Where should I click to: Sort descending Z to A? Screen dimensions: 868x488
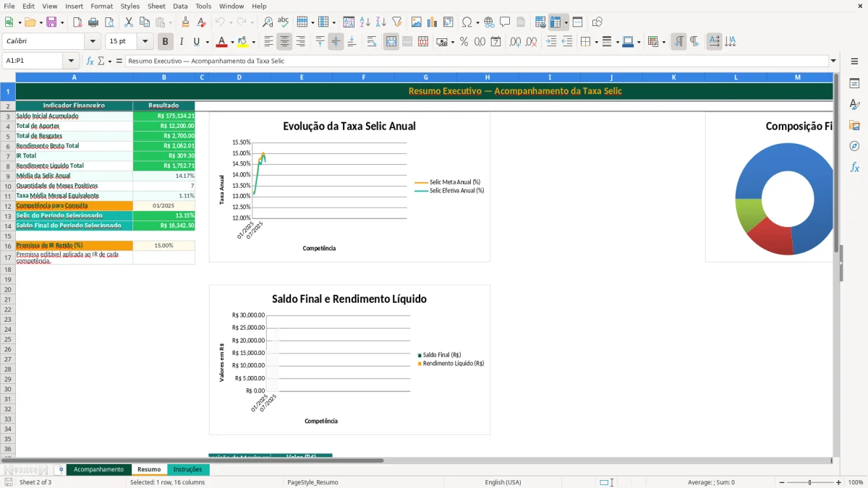(x=381, y=22)
